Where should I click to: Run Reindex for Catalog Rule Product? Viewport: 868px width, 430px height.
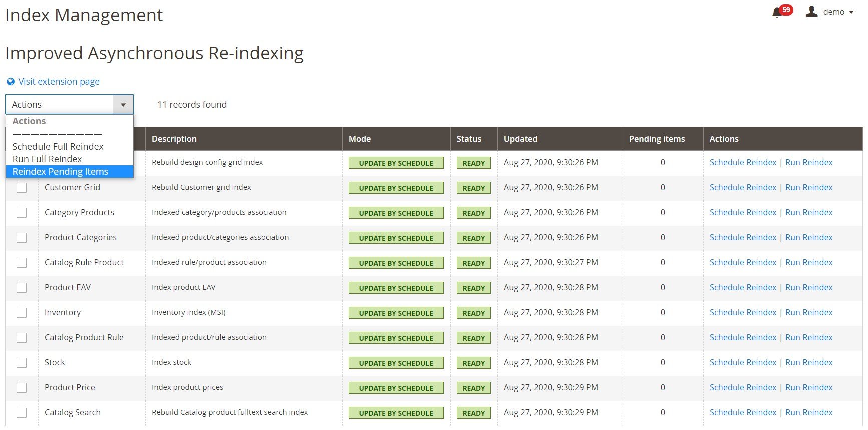(x=809, y=262)
